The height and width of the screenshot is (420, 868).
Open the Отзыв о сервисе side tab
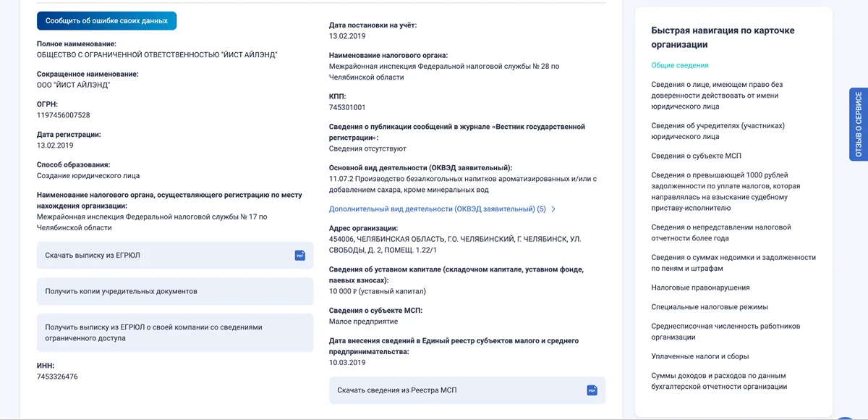click(859, 125)
